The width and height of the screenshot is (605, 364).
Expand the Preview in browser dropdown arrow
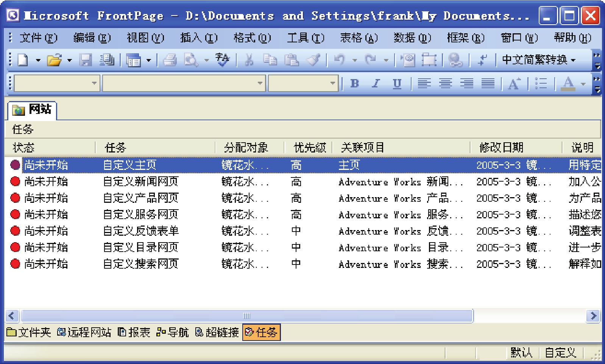click(207, 60)
